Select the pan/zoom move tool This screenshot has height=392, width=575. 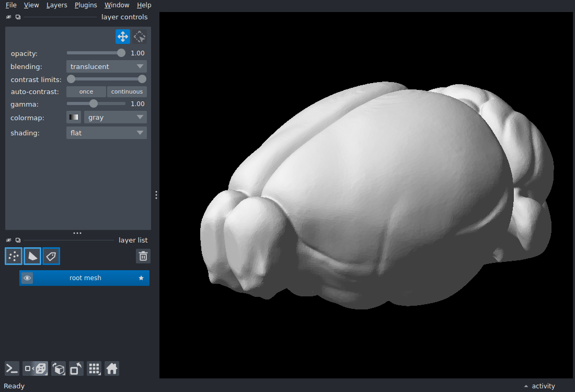[x=123, y=37]
